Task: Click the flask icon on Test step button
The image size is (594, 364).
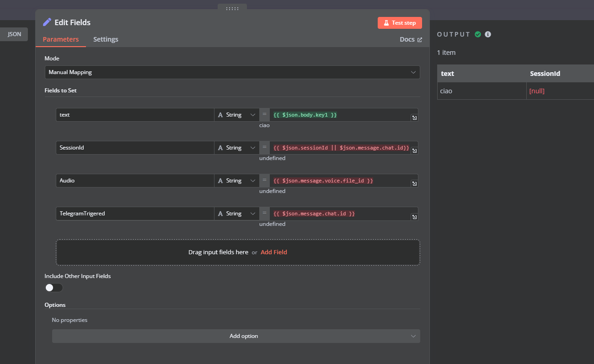Action: click(387, 22)
